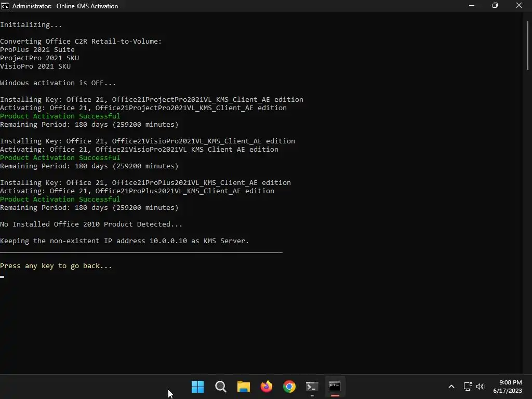The width and height of the screenshot is (532, 399).
Task: Click the first 'Product Activation Successful' line
Action: point(60,116)
